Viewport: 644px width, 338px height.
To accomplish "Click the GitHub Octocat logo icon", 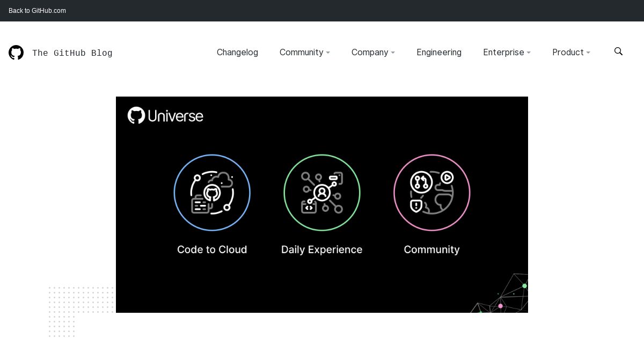I will (x=16, y=53).
